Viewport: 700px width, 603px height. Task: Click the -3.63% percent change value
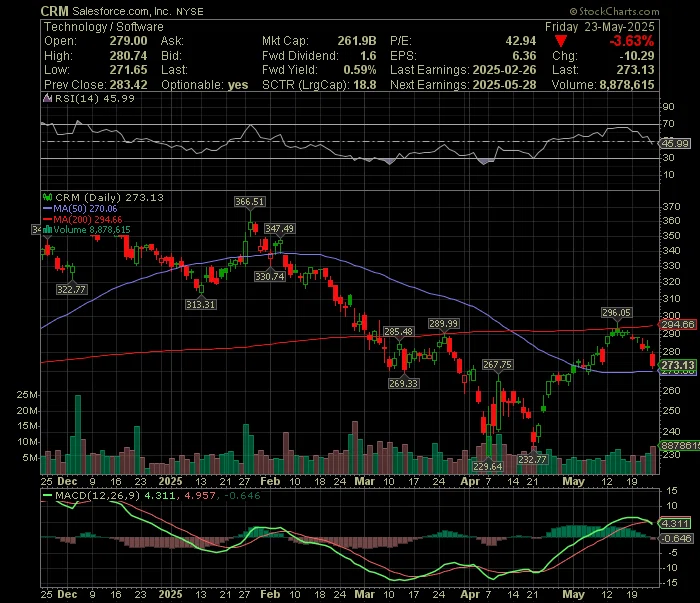coord(632,41)
